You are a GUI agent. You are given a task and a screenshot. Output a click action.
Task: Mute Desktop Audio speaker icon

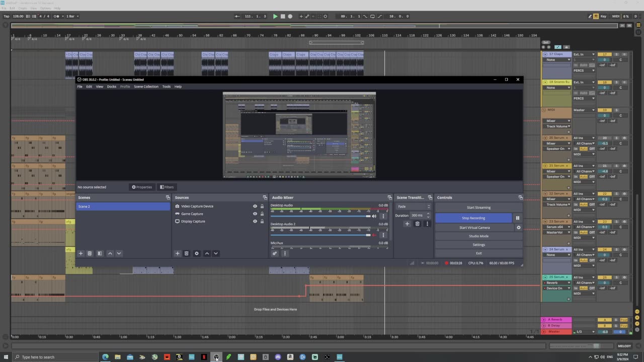click(x=374, y=216)
